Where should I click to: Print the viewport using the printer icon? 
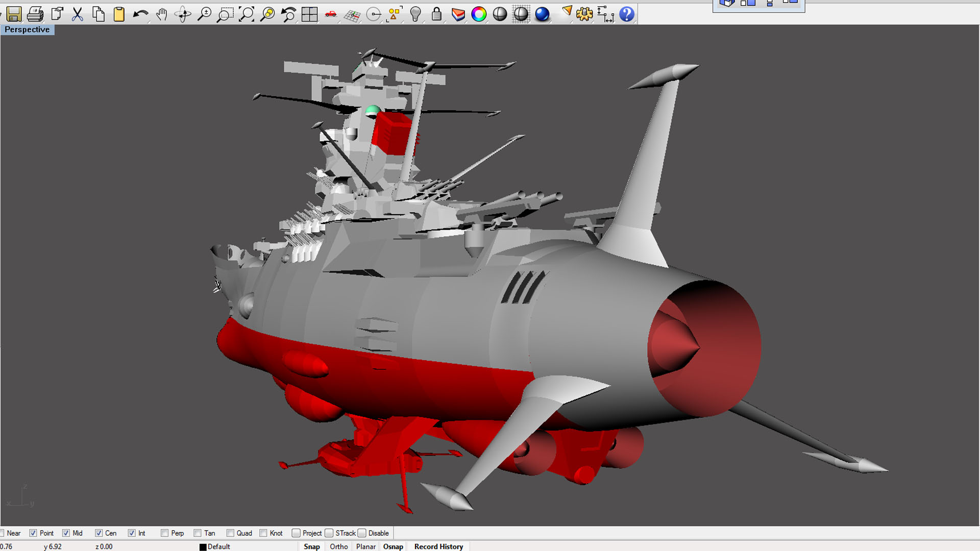(35, 14)
